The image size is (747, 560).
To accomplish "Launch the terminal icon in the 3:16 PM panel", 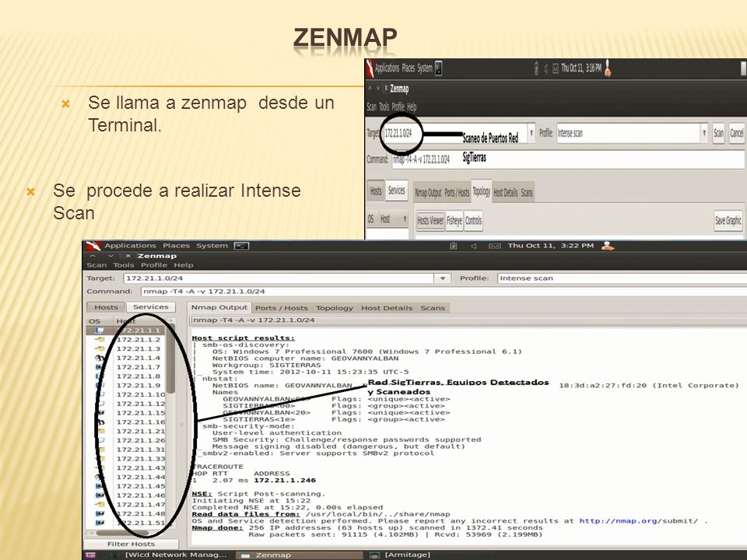I will 439,68.
